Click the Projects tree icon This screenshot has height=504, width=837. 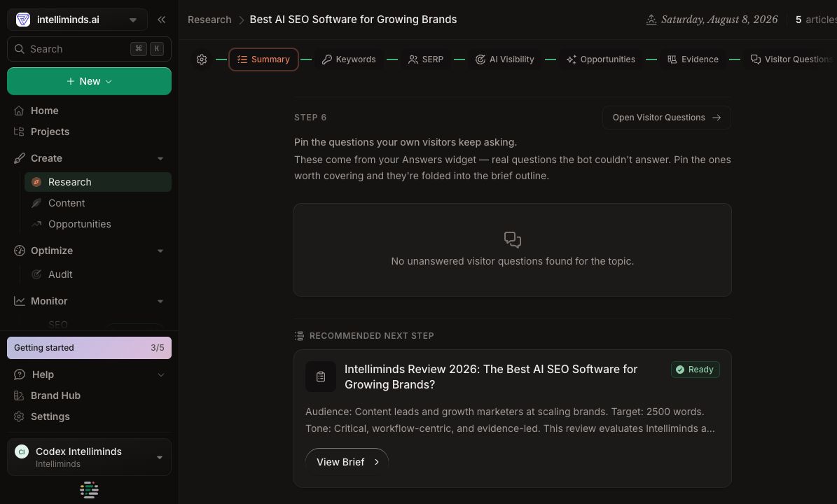pyautogui.click(x=19, y=132)
